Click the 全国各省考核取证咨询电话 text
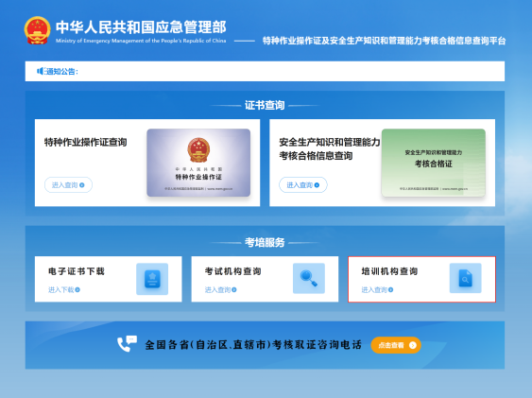The width and height of the screenshot is (532, 398). [253, 345]
